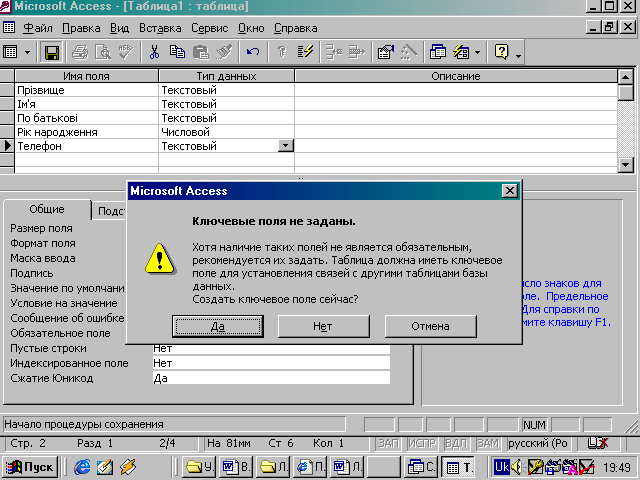Click the Индексированное поле value field
The height and width of the screenshot is (480, 640).
(271, 363)
